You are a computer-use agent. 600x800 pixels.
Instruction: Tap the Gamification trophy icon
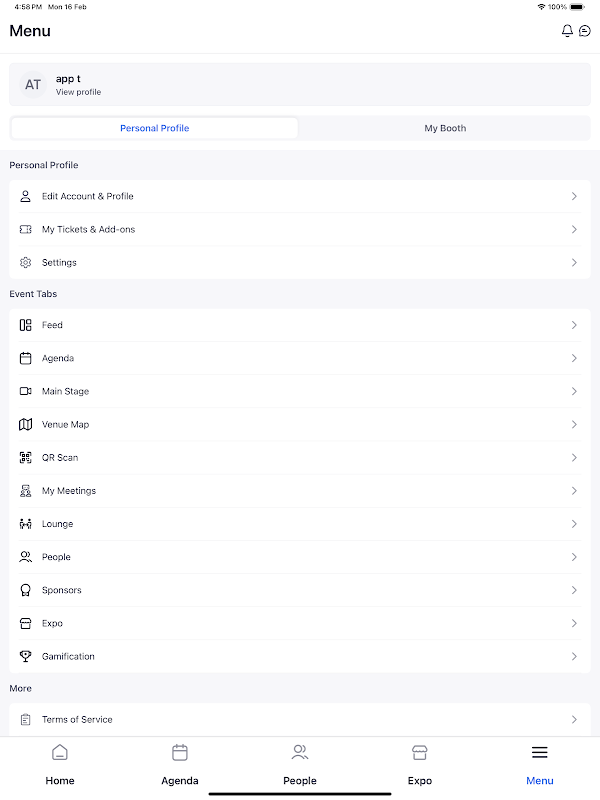(26, 657)
